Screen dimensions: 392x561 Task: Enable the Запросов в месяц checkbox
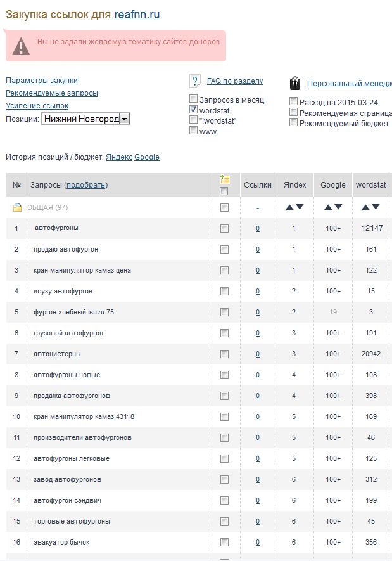coord(193,99)
